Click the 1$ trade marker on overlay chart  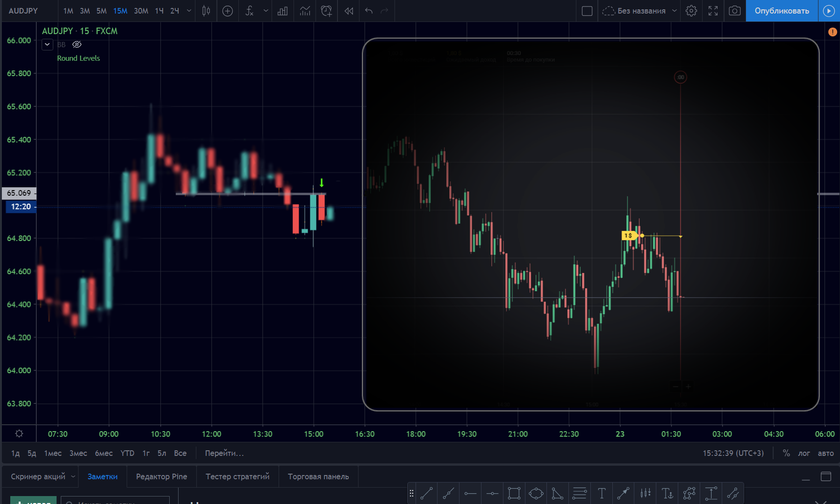click(629, 235)
